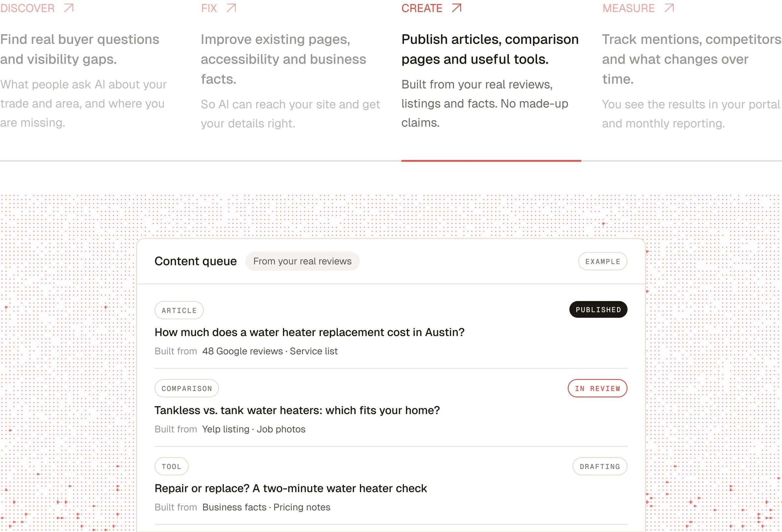Open 'Tankless vs. tank water heaters' title
This screenshot has height=532, width=782.
point(297,410)
